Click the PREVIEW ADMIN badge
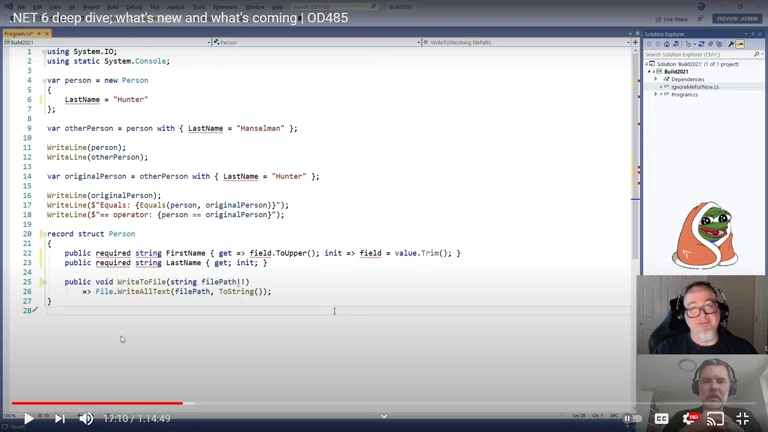Screen dimensions: 768x432 [737, 19]
